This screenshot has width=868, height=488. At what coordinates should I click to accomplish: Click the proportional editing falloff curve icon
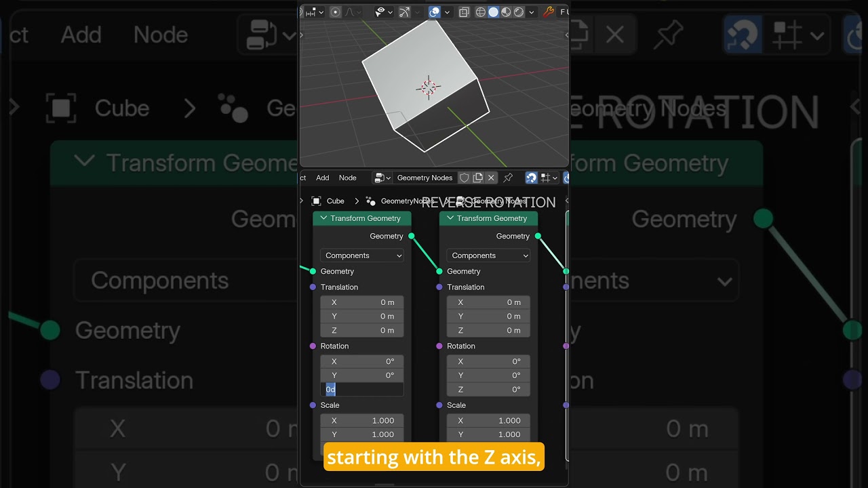point(353,12)
